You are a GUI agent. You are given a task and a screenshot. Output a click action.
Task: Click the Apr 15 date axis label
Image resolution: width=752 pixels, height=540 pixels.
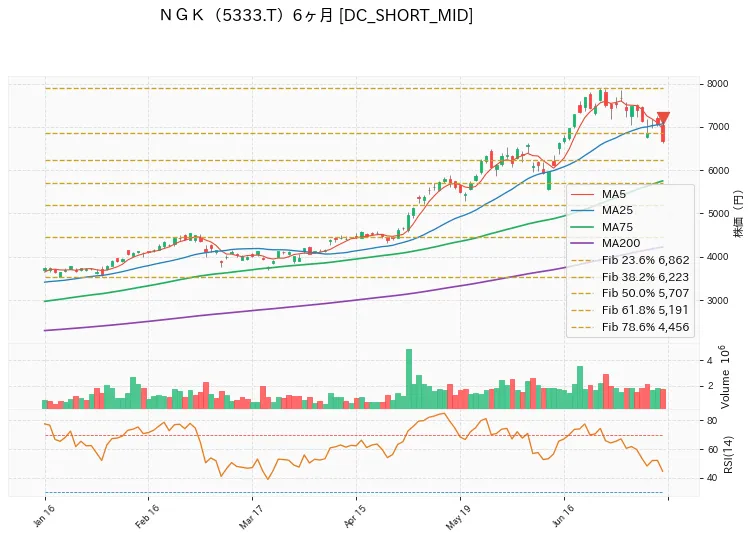pos(355,517)
